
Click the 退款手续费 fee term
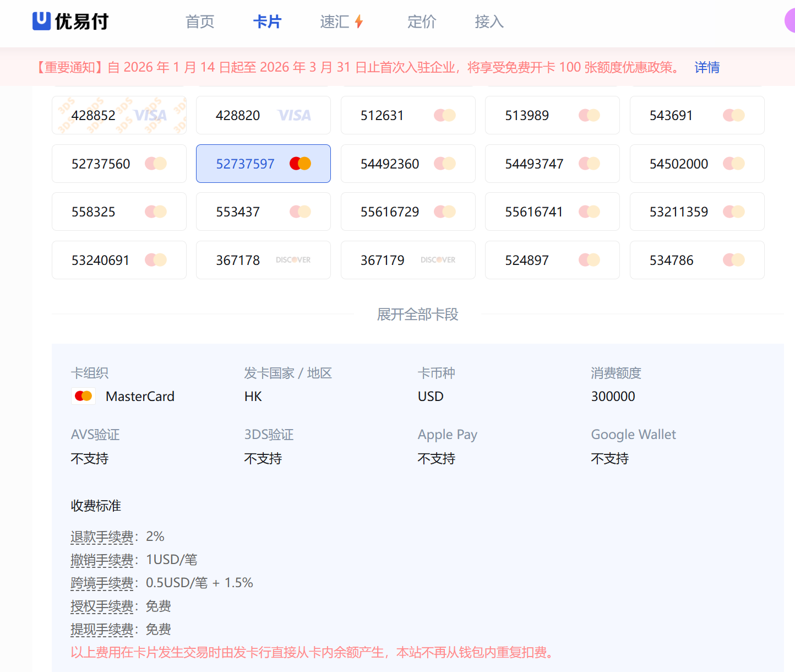pos(102,536)
